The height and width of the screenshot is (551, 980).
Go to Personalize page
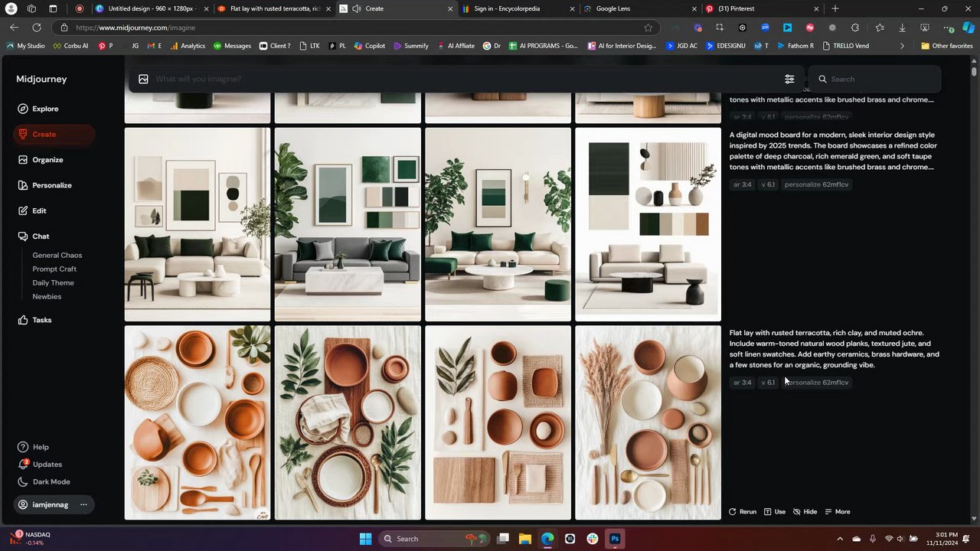coord(51,185)
